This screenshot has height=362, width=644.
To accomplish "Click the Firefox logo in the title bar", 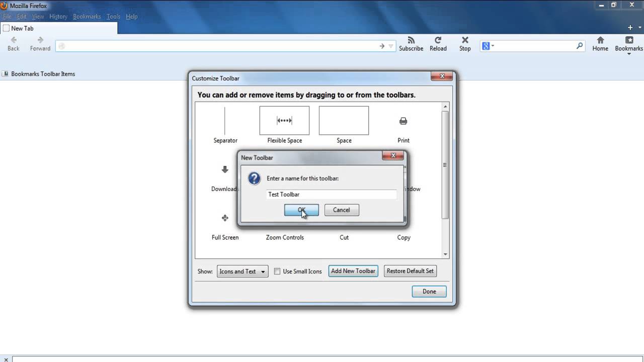I will click(x=4, y=6).
